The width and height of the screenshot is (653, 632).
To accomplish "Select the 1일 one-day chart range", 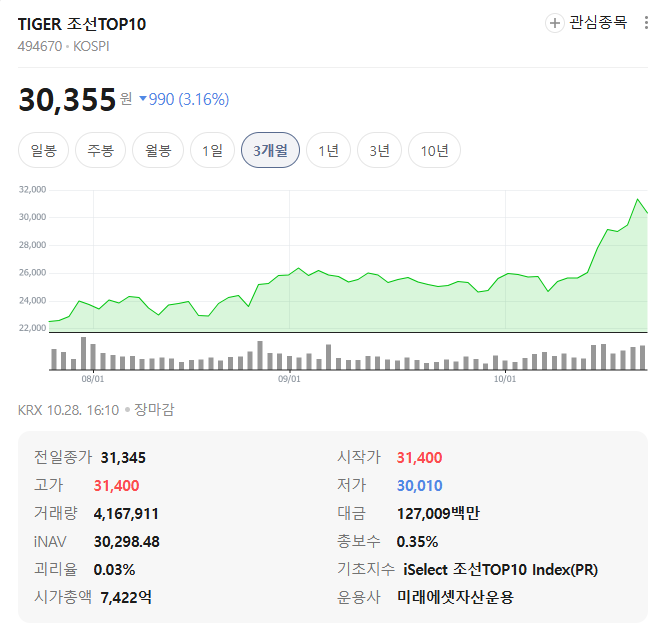I will click(x=212, y=150).
